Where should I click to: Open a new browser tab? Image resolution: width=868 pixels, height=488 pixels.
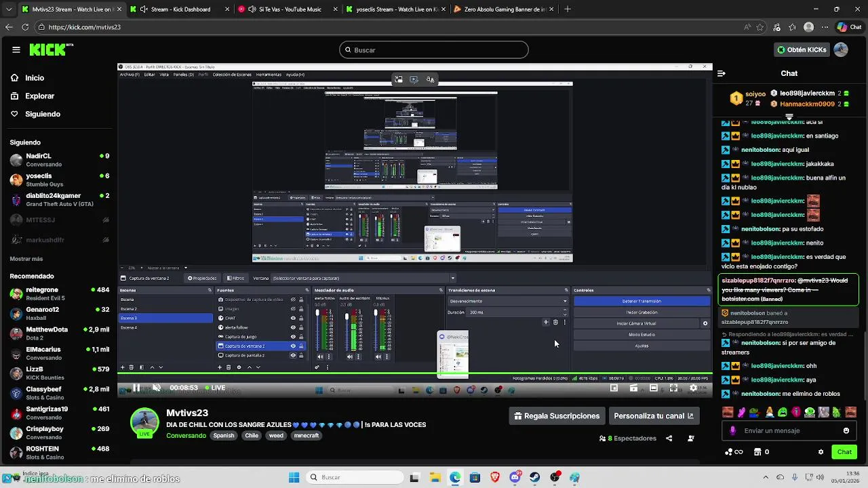(x=568, y=9)
